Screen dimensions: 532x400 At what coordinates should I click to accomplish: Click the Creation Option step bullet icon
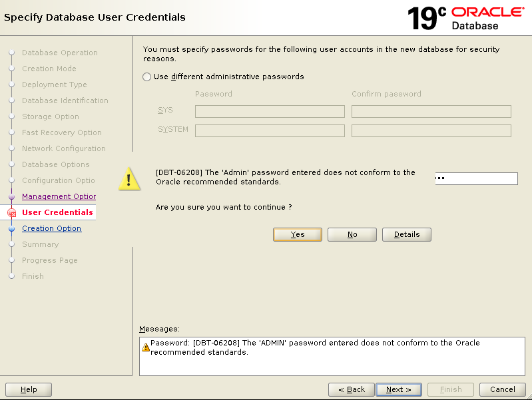(x=11, y=229)
